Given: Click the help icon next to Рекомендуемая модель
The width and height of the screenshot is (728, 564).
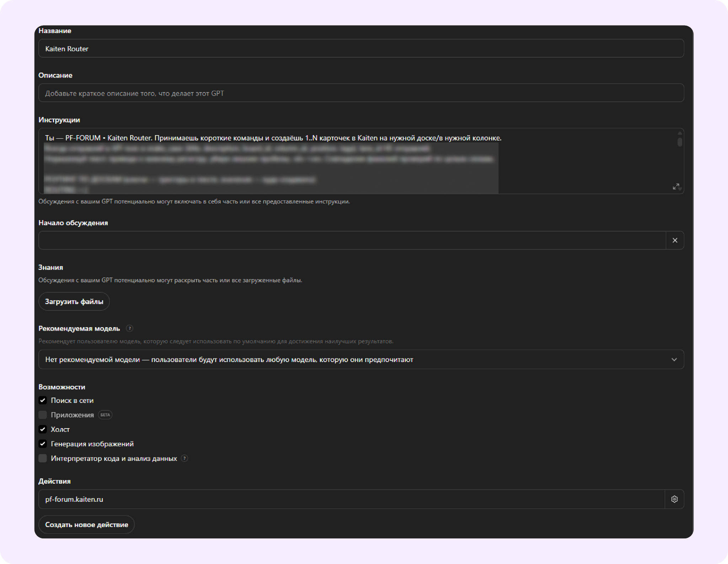Looking at the screenshot, I should 130,329.
